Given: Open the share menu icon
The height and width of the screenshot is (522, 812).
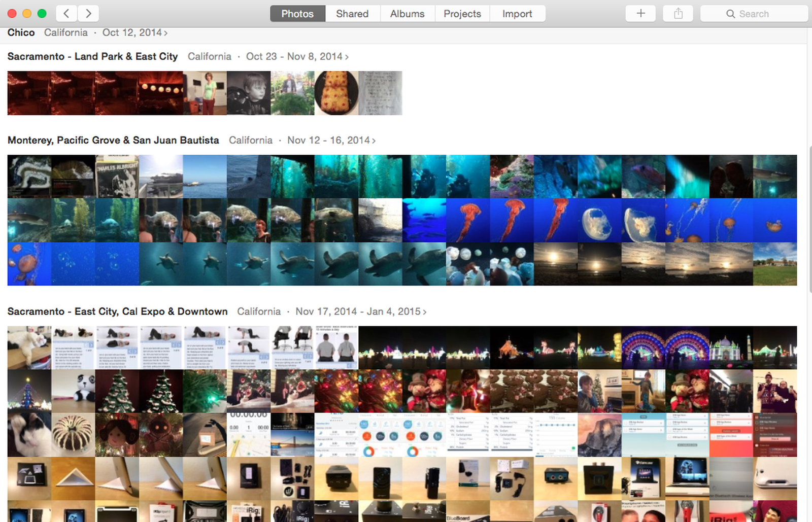Looking at the screenshot, I should [x=678, y=14].
